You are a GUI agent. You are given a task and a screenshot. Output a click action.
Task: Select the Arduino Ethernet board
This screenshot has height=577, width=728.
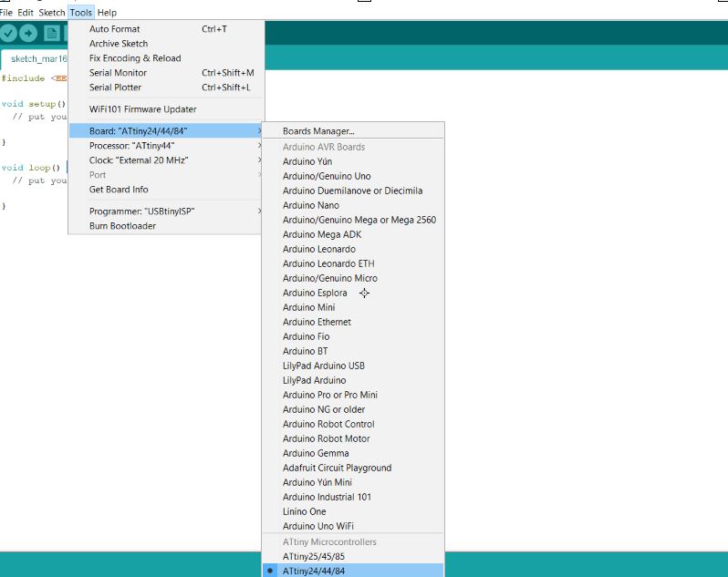[x=353, y=322]
